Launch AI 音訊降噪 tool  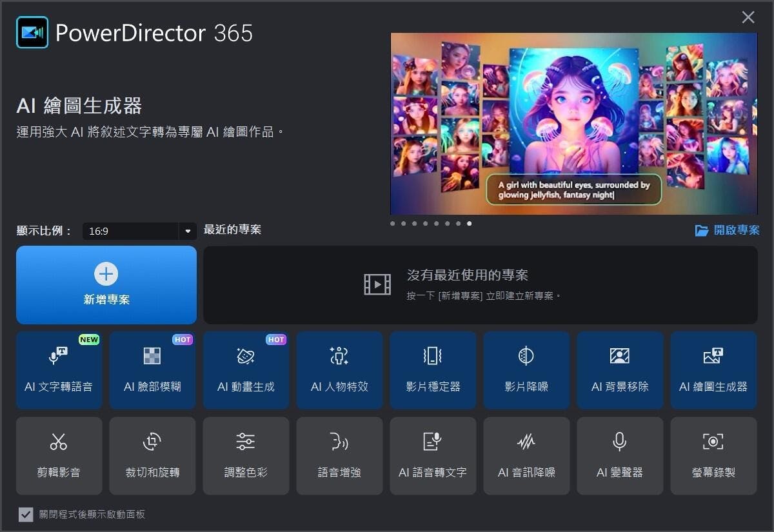[x=526, y=456]
